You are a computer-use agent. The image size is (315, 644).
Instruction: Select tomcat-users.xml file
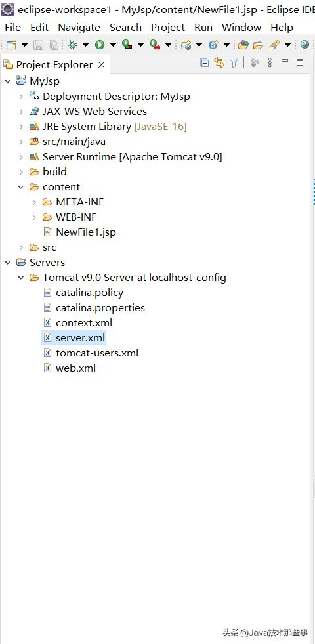coord(97,353)
